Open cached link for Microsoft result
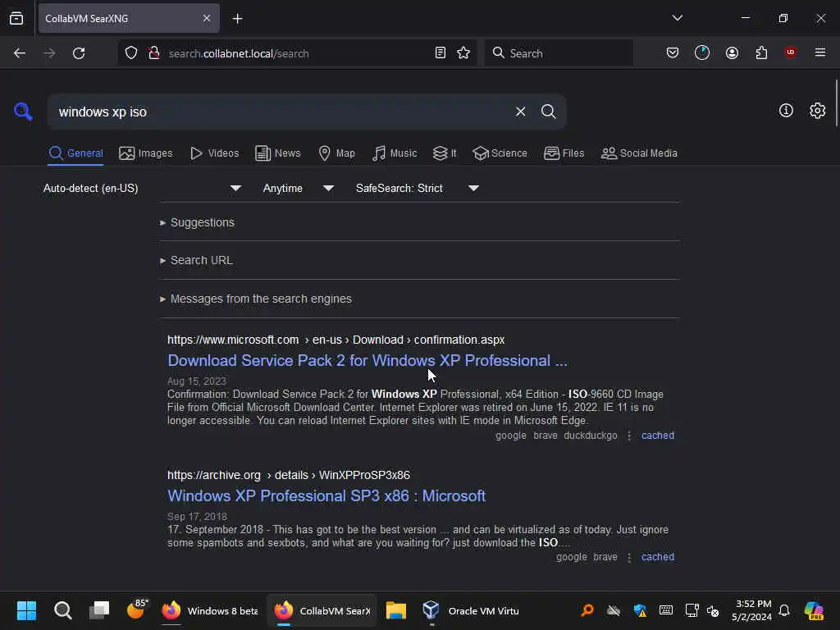This screenshot has height=630, width=840. pos(657,436)
